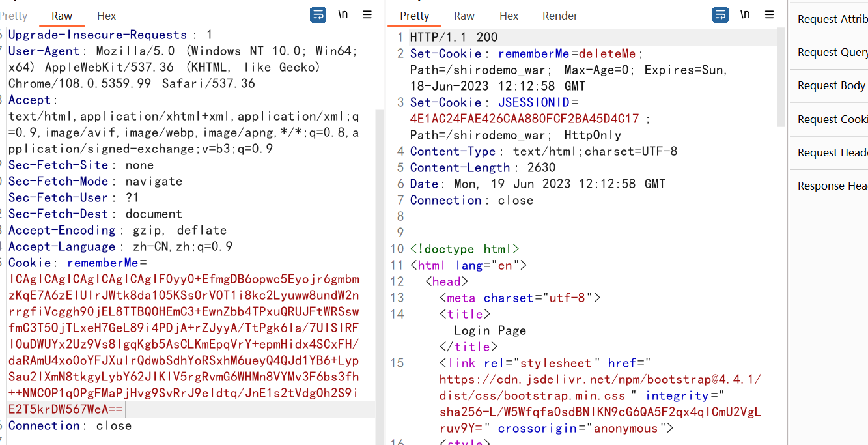The width and height of the screenshot is (868, 445).
Task: Expand the Request Cookies inspector section
Action: [x=832, y=119]
